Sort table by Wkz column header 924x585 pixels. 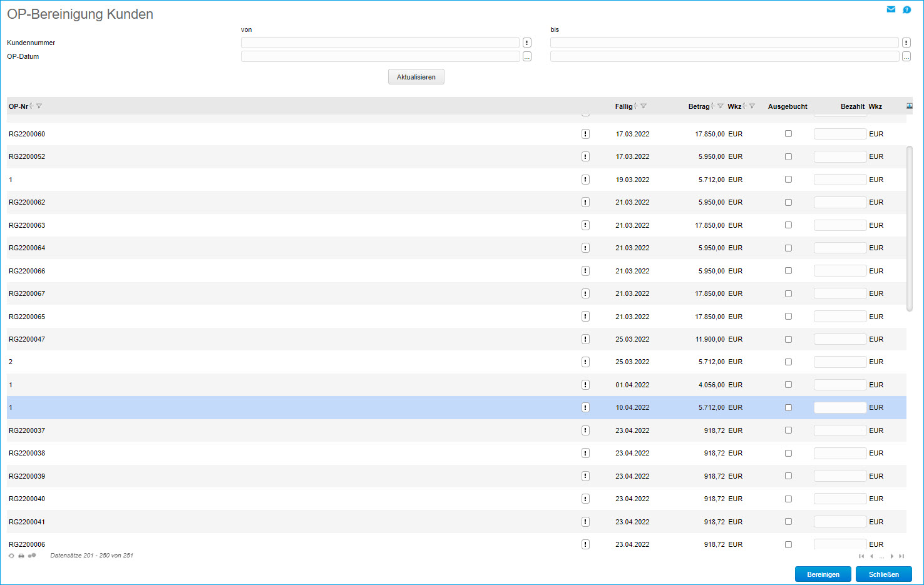[x=734, y=106]
